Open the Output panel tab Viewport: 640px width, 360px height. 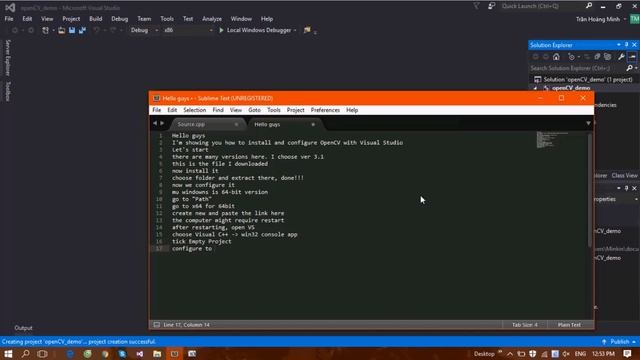pos(23,328)
